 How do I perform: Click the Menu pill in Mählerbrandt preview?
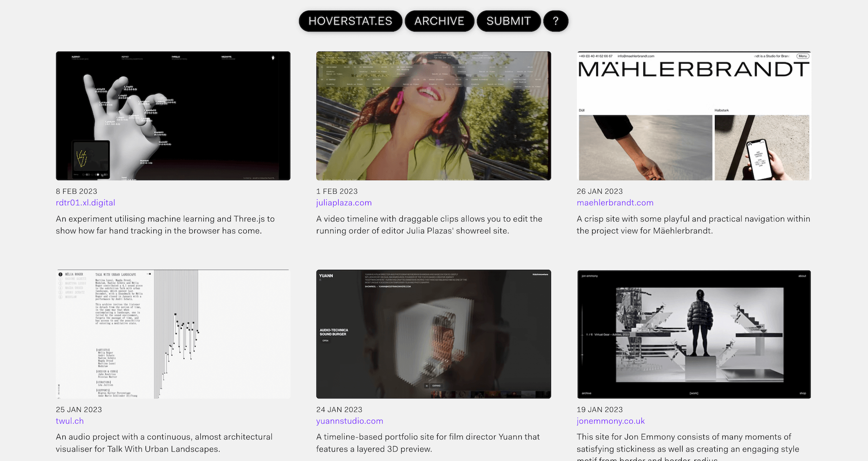pos(802,56)
